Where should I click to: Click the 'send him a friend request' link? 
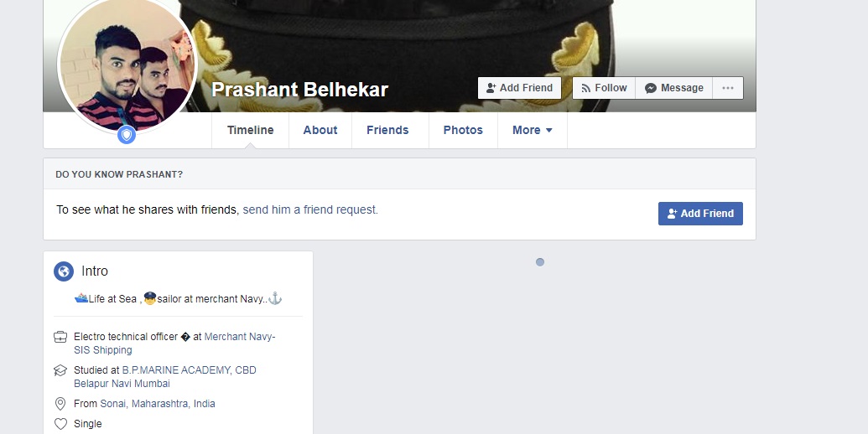pyautogui.click(x=310, y=210)
